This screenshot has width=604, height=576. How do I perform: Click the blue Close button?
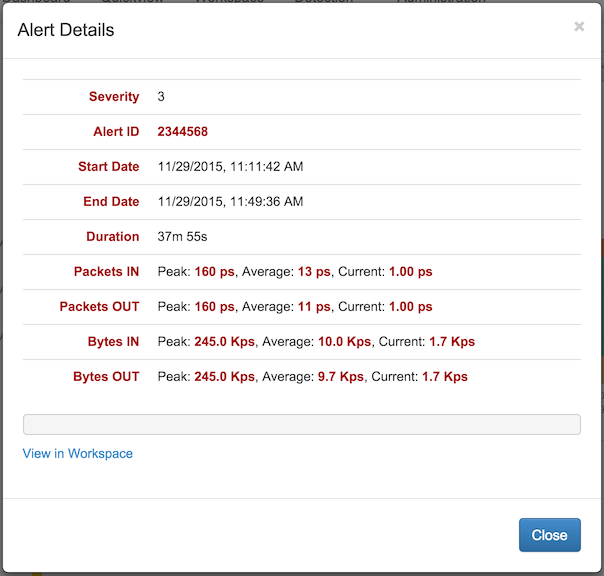pyautogui.click(x=549, y=535)
